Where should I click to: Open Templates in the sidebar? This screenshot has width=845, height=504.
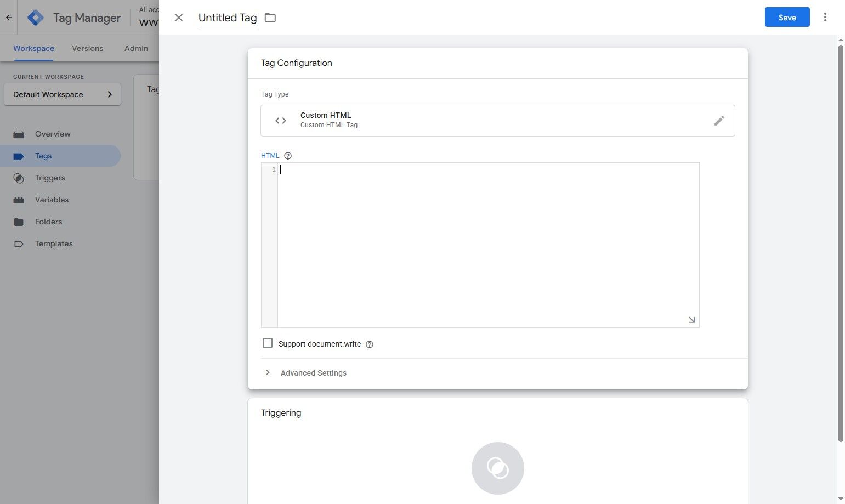coord(60,243)
